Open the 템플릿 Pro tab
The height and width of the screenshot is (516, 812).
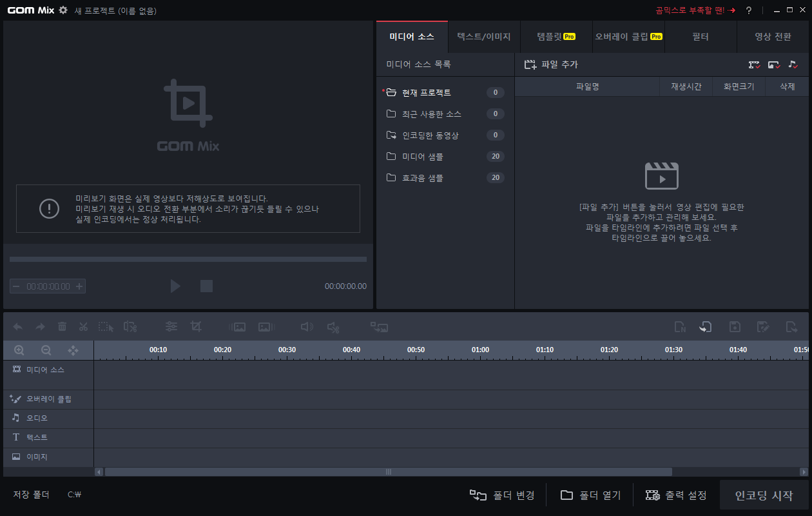[x=556, y=37]
